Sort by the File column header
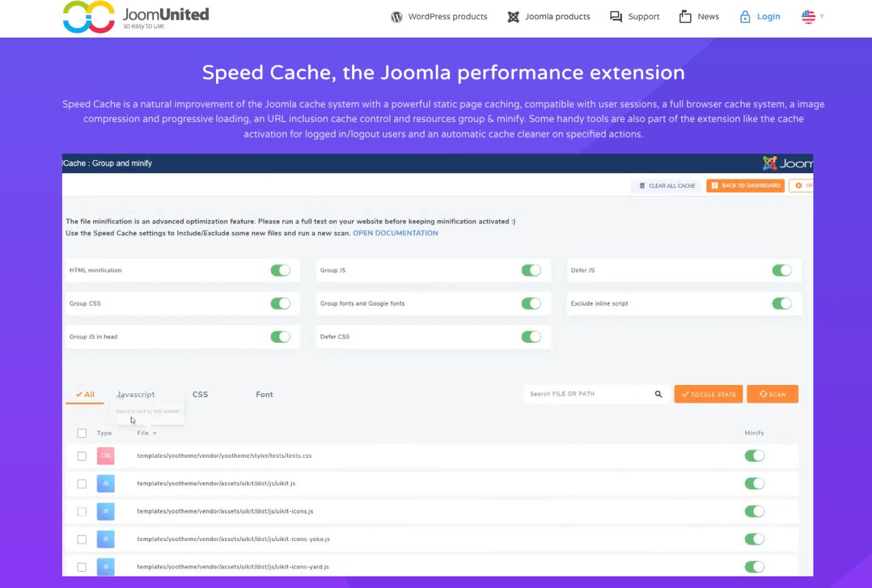The image size is (872, 588). (x=146, y=433)
